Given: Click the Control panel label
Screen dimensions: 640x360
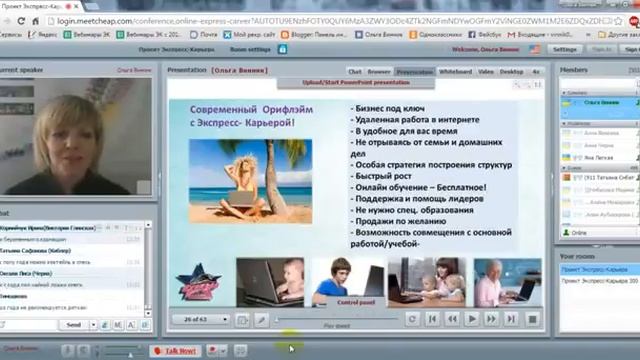Looking at the screenshot, I should point(356,302).
